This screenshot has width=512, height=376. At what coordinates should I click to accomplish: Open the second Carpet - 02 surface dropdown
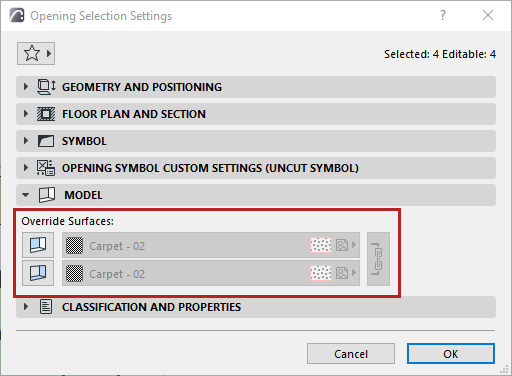click(x=211, y=273)
